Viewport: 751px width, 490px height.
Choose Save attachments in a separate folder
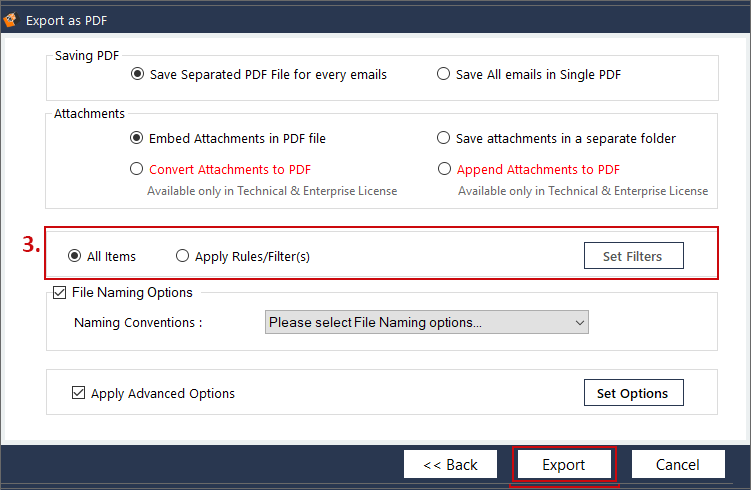point(443,138)
